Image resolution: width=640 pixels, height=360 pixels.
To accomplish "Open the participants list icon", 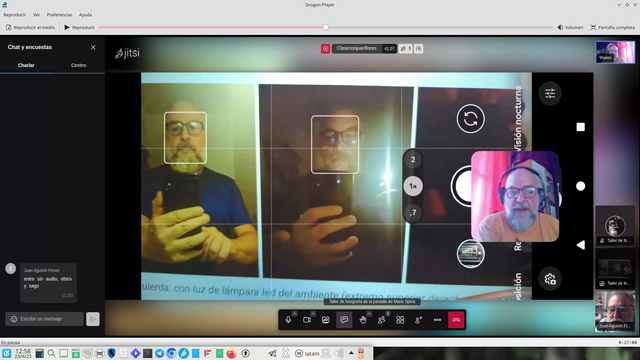I will (x=382, y=320).
